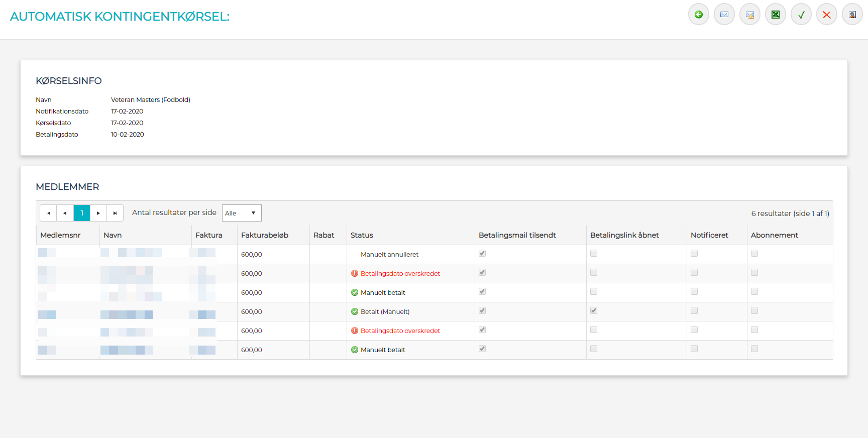868x438 pixels.
Task: Go to the previous page of results
Action: [65, 213]
